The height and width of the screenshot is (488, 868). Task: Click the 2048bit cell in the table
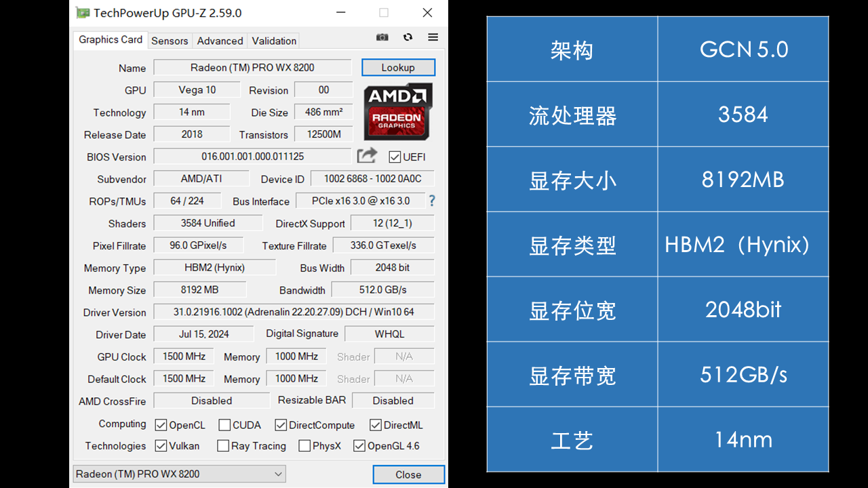point(743,309)
